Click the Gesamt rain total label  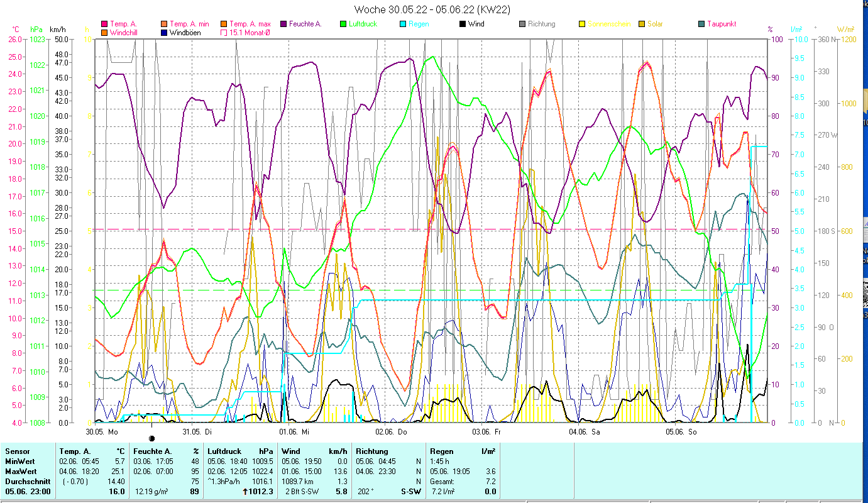pyautogui.click(x=442, y=482)
